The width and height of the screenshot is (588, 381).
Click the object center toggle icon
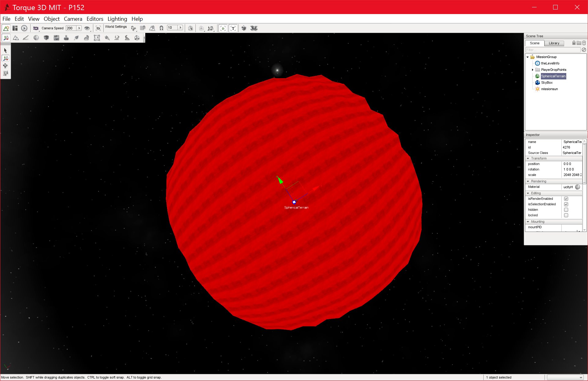(201, 28)
